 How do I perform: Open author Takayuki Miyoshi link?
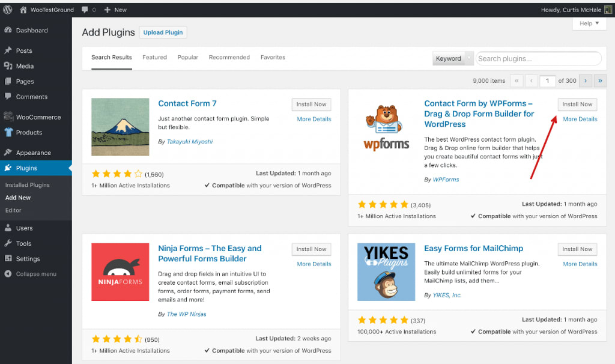[x=190, y=142]
